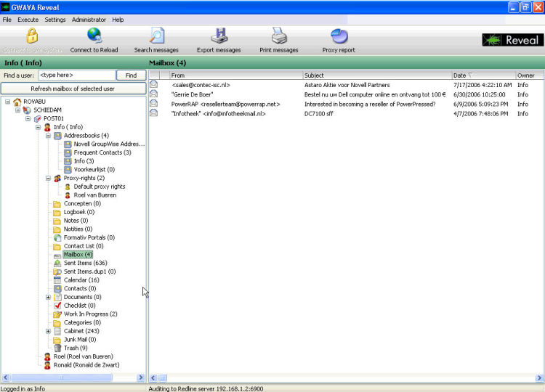Click envelope icon of Infotheek message
The height and width of the screenshot is (392, 545).
point(153,113)
